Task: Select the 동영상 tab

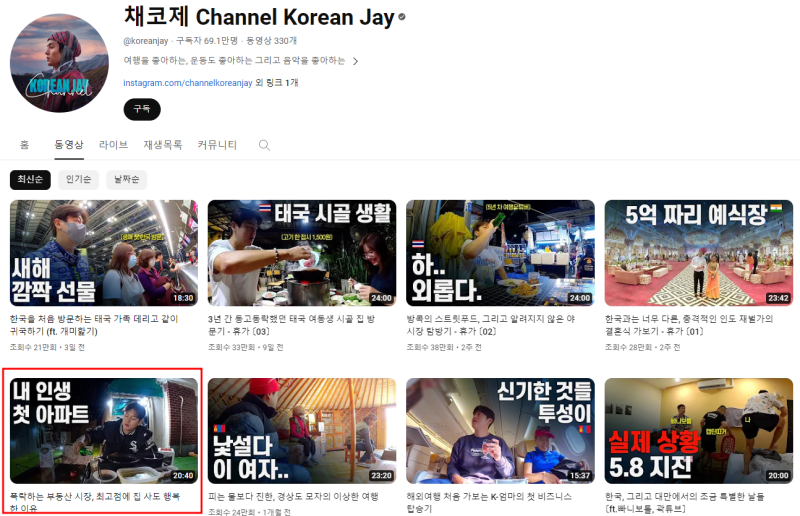Action: (69, 145)
